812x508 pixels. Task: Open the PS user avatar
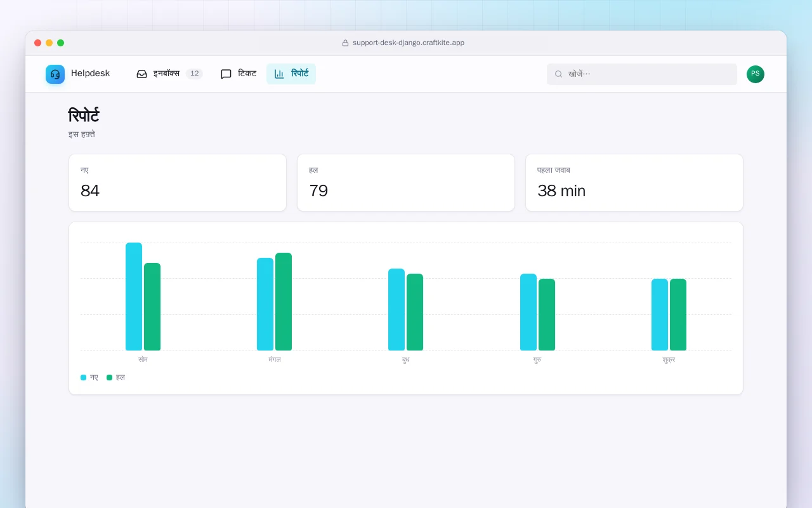pyautogui.click(x=756, y=74)
